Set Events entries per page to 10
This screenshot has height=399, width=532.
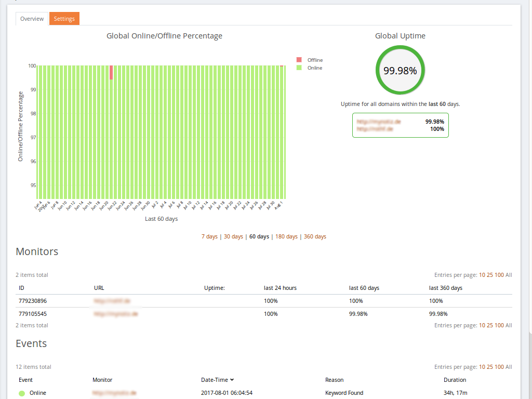point(482,367)
